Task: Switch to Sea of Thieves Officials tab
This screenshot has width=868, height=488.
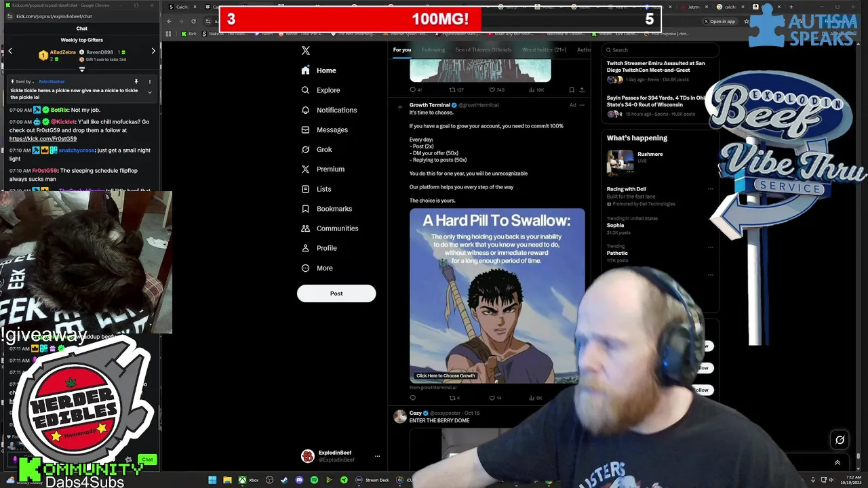Action: (x=484, y=49)
